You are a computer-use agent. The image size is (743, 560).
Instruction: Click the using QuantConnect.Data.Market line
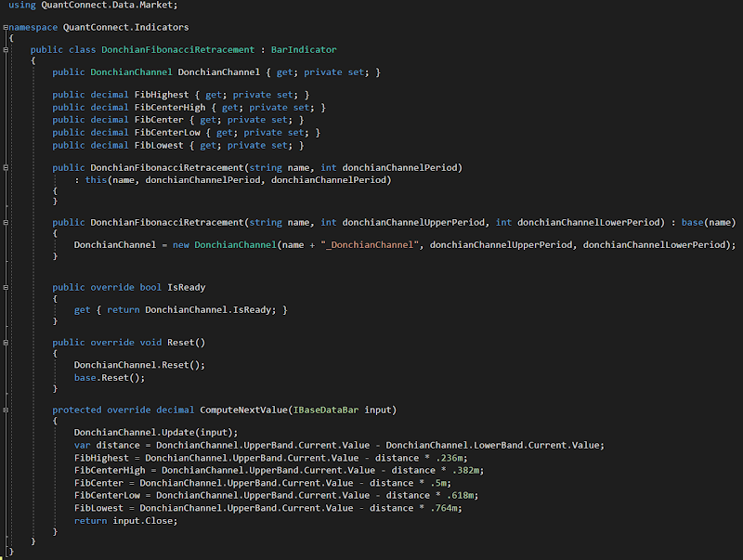pos(93,6)
